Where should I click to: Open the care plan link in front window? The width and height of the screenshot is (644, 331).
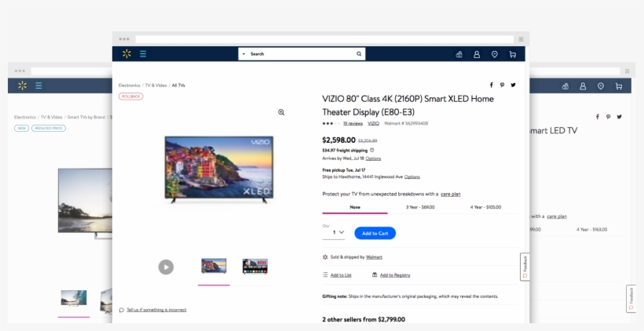point(451,194)
